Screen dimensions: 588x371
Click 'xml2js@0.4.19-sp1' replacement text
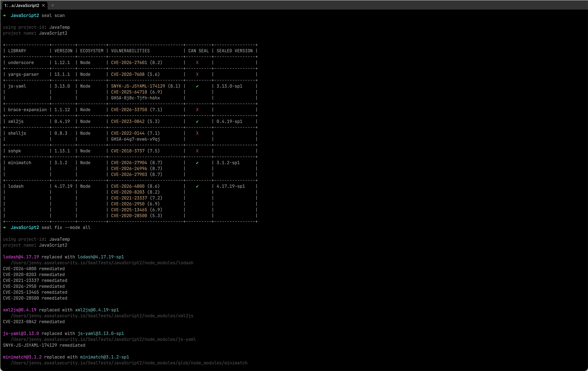[x=97, y=310]
